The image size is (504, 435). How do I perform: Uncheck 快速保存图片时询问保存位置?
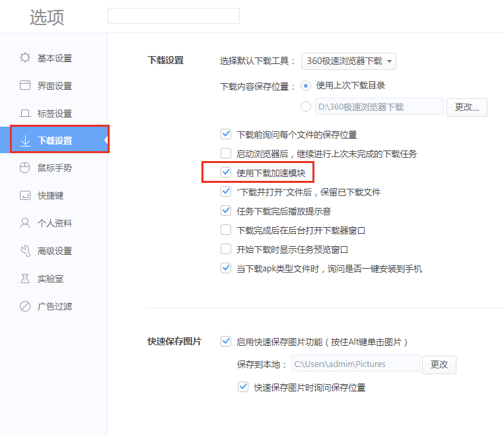tap(243, 387)
